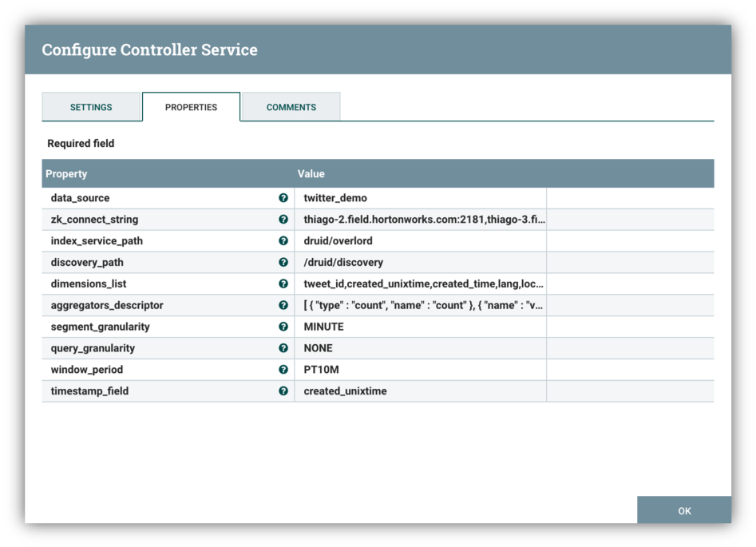Open help icon for aggregators_descriptor property
The image size is (756, 547).
pos(283,305)
